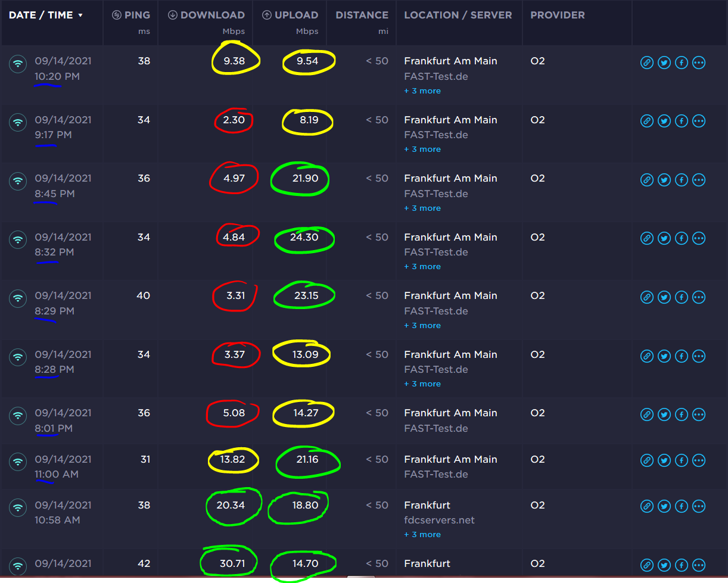Tweet the 8:28 PM test result
The height and width of the screenshot is (583, 728).
pos(664,356)
